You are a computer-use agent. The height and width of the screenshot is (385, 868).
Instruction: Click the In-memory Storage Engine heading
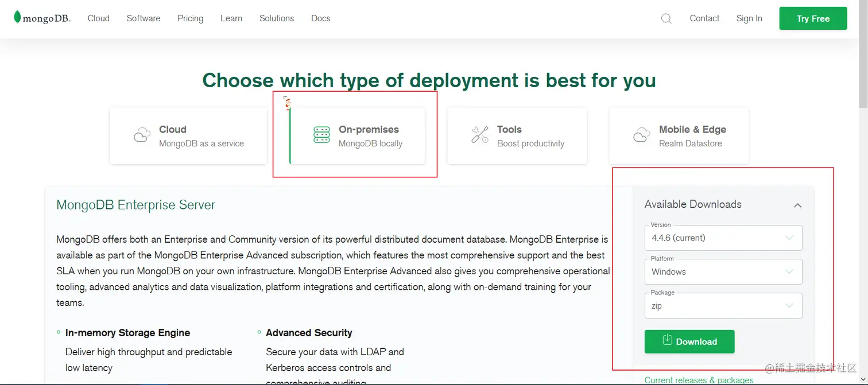(127, 333)
